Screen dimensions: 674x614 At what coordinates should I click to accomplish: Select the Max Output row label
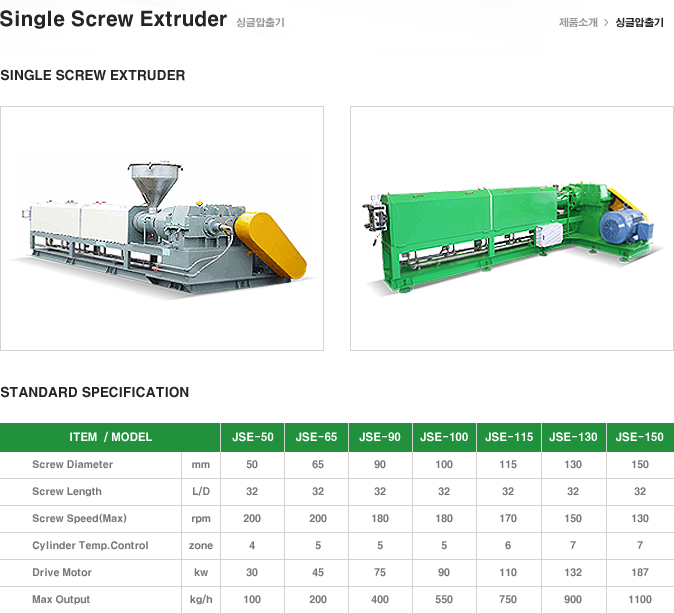click(x=61, y=599)
